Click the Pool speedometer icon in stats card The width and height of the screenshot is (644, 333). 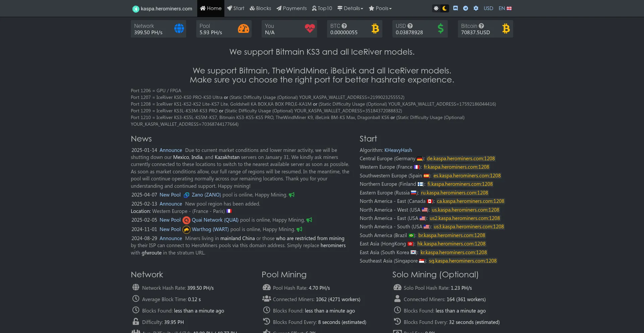[244, 29]
